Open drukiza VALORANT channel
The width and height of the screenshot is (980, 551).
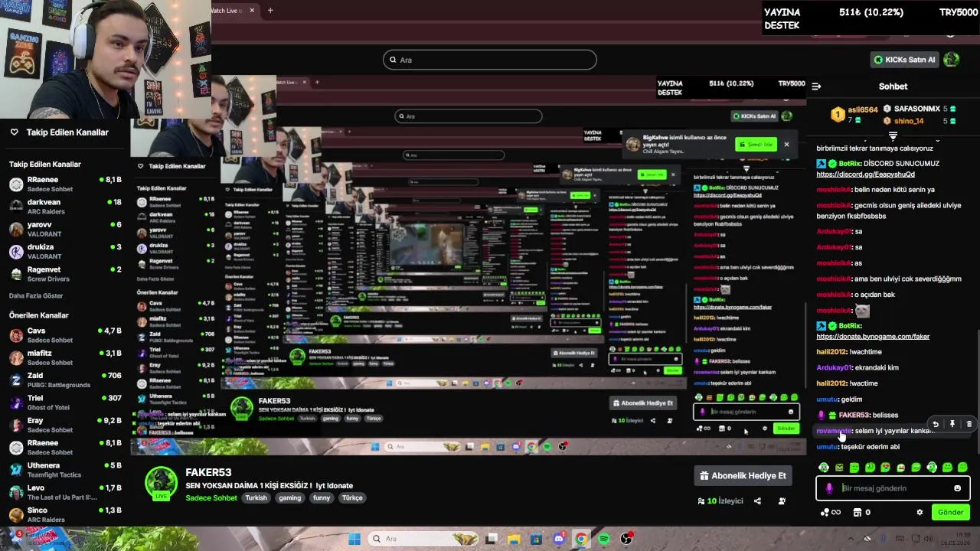(x=65, y=251)
